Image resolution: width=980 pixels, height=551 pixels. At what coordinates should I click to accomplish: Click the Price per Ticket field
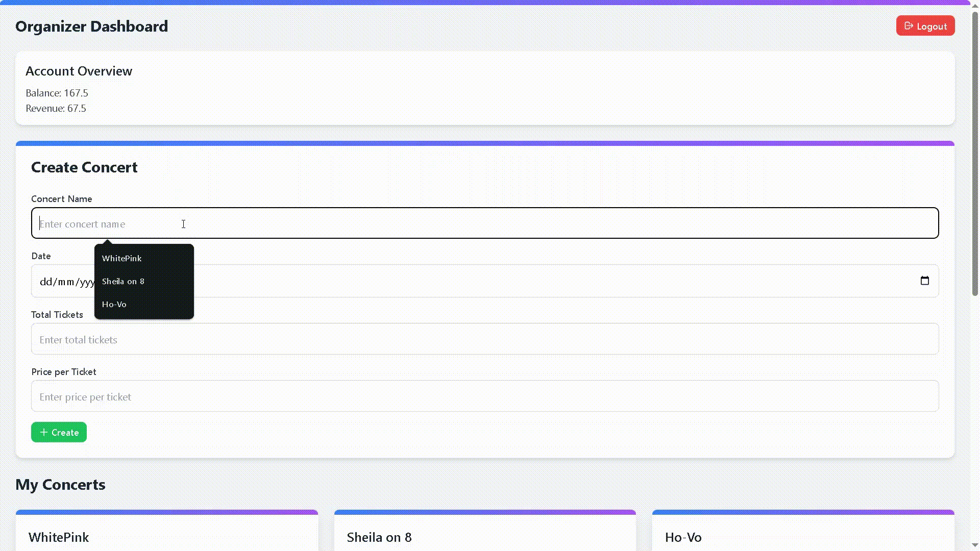point(485,396)
